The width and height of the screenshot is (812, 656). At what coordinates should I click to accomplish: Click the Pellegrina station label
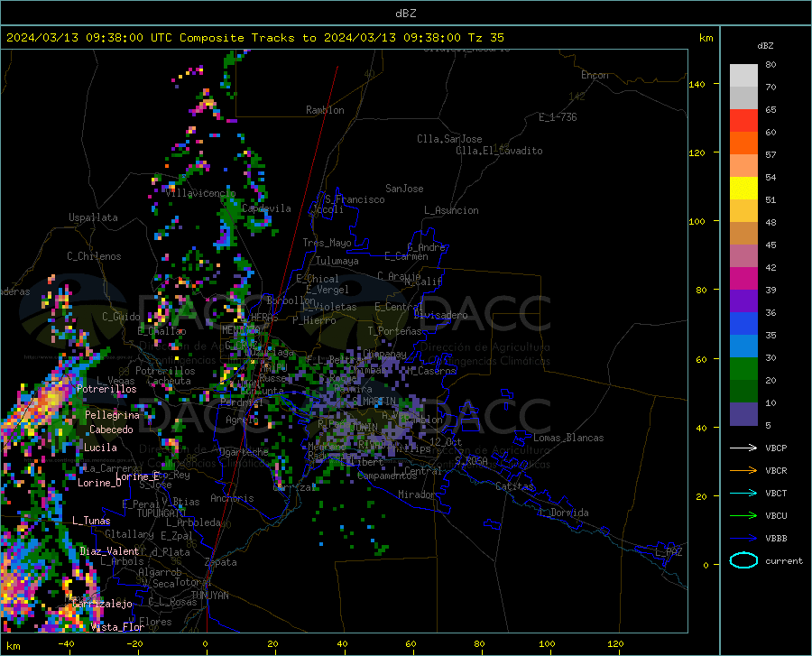112,415
